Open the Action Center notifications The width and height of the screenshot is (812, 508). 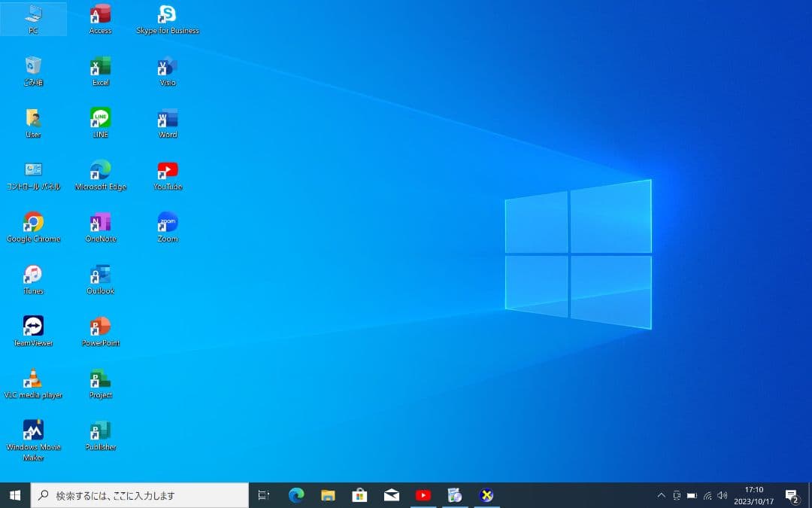coord(791,495)
